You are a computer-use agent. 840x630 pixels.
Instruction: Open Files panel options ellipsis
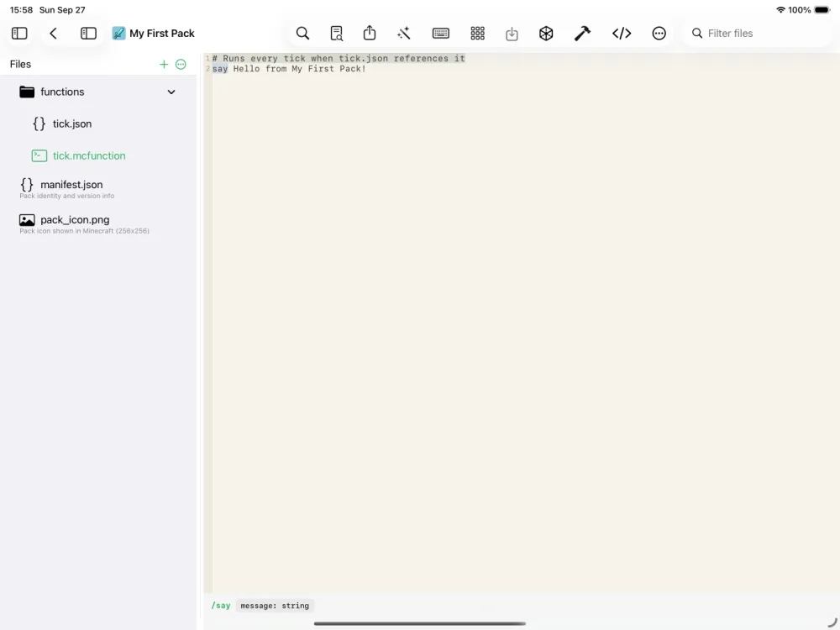point(181,65)
